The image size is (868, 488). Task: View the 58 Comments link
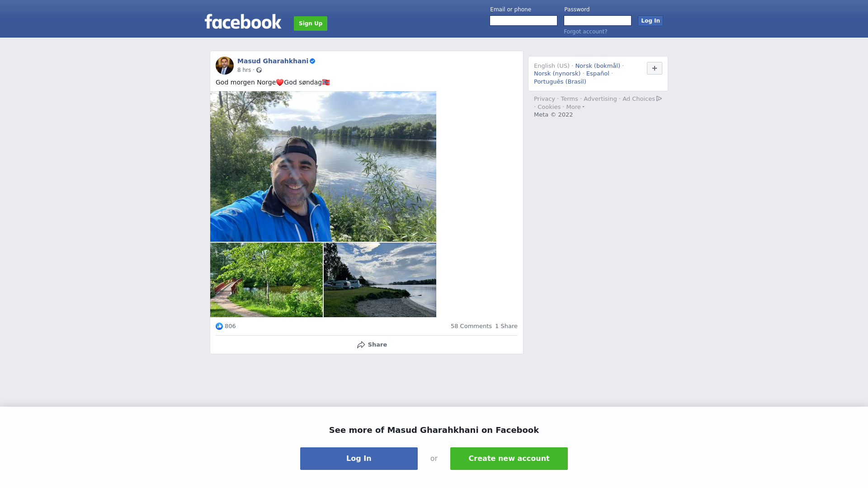click(x=471, y=326)
